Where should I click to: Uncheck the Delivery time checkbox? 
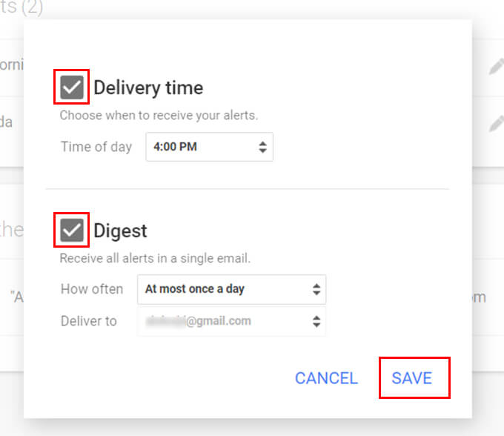pos(72,88)
